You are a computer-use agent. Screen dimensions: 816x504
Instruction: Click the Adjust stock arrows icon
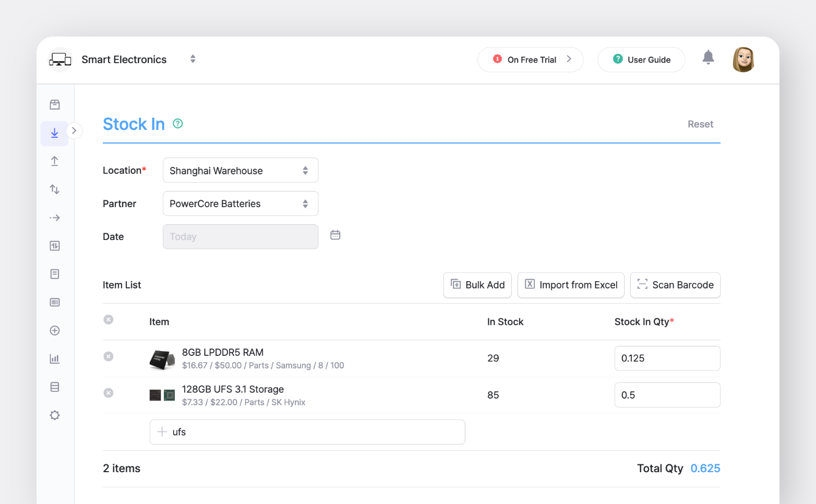tap(54, 189)
